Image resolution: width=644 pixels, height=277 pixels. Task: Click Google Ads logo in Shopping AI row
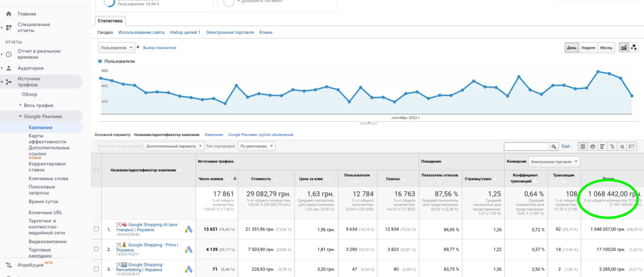pos(189,229)
